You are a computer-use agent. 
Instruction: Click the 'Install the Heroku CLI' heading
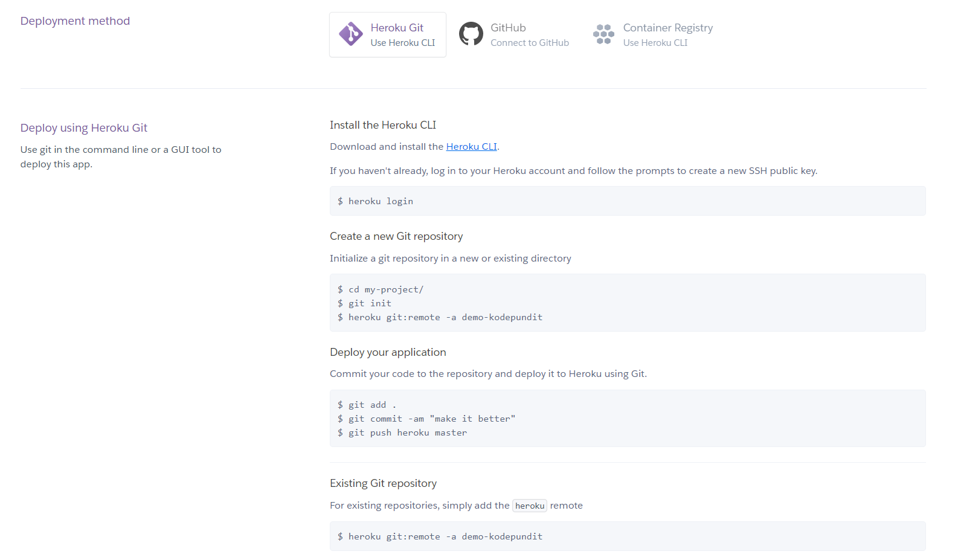[x=383, y=125]
